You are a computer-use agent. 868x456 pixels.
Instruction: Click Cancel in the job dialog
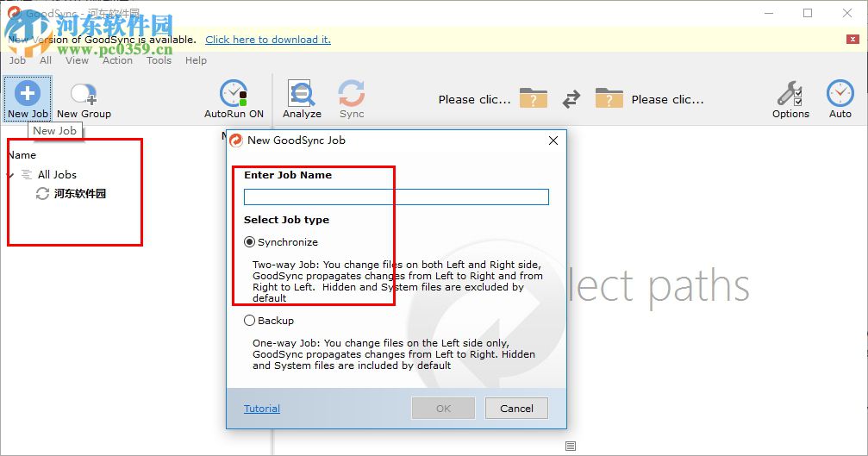pos(516,409)
